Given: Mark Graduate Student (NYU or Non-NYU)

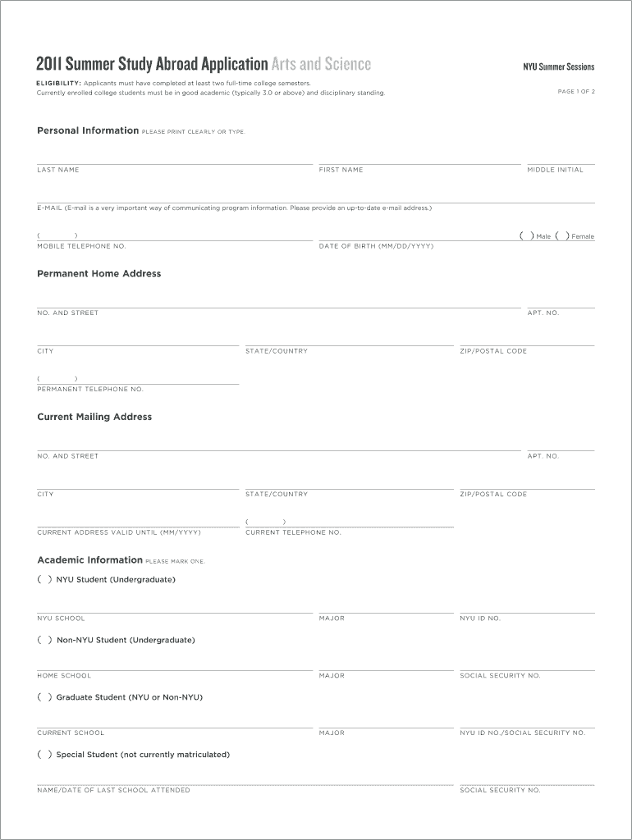Looking at the screenshot, I should click(44, 697).
